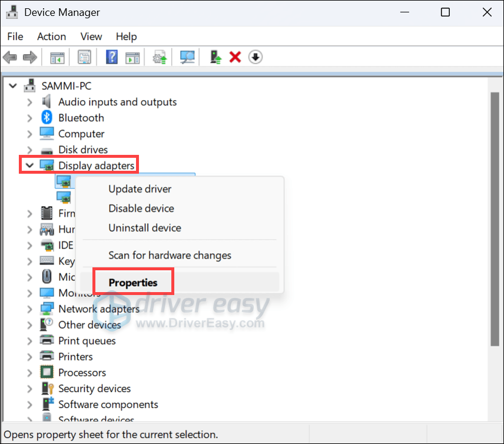Click the down-arrow disable device icon
Image resolution: width=504 pixels, height=444 pixels.
(x=255, y=57)
